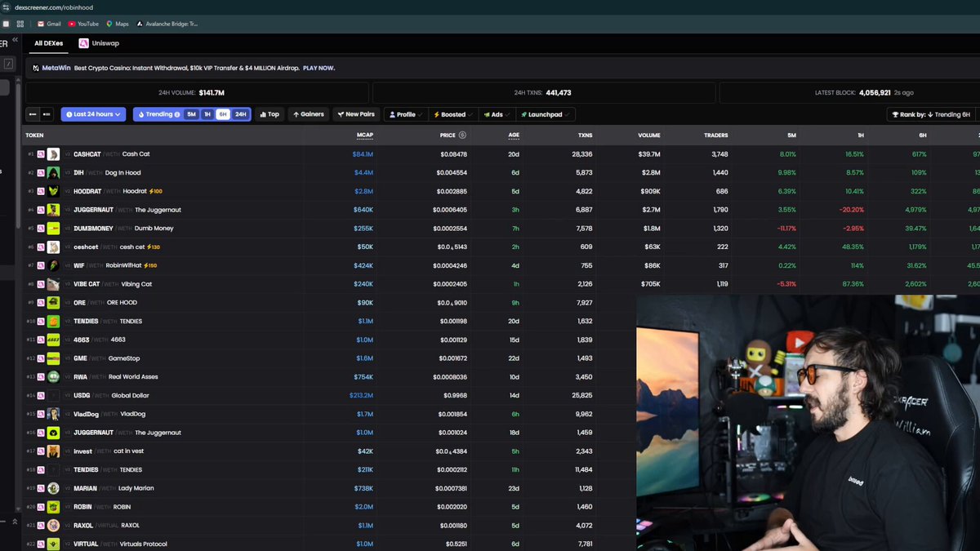Open the Last 24 hours dropdown

[x=93, y=114]
